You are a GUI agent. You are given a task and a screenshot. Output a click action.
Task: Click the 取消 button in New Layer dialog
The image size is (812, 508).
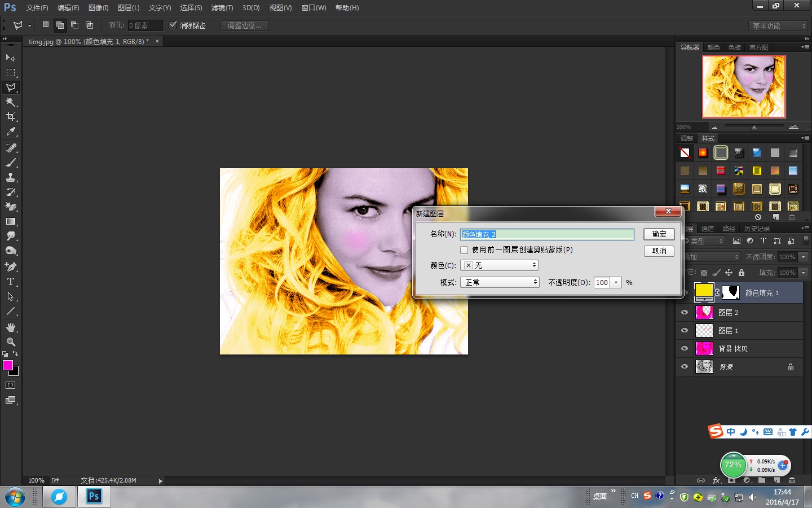[x=659, y=251]
